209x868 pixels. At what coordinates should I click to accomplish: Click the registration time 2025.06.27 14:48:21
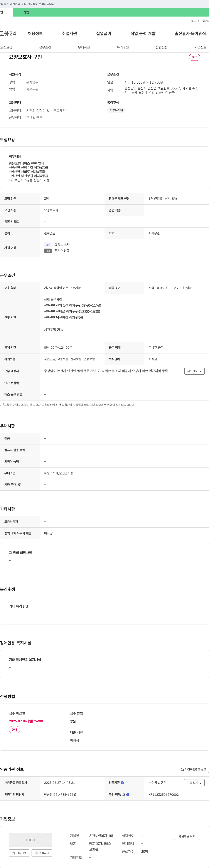(x=59, y=782)
